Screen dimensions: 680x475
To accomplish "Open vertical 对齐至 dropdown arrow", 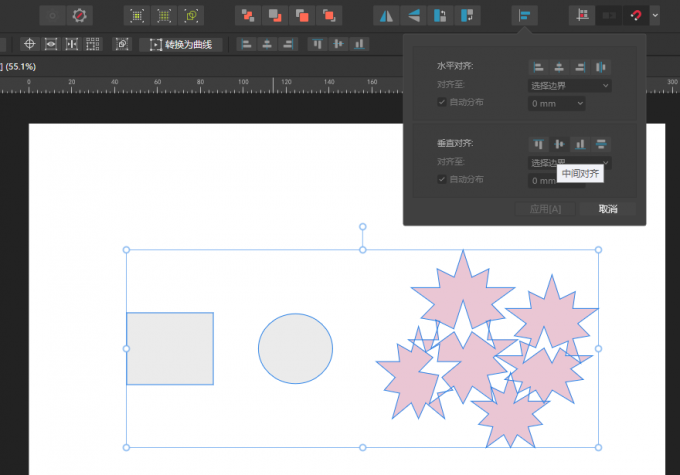I will (x=606, y=163).
